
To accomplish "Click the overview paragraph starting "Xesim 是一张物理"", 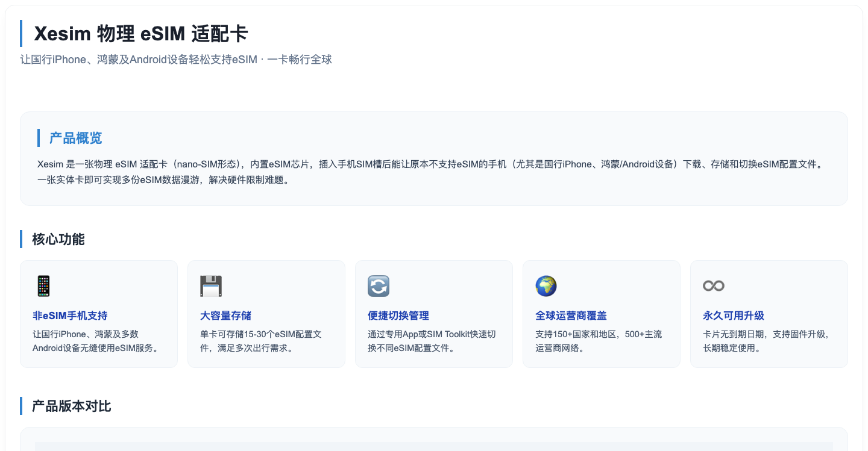I will [x=430, y=172].
